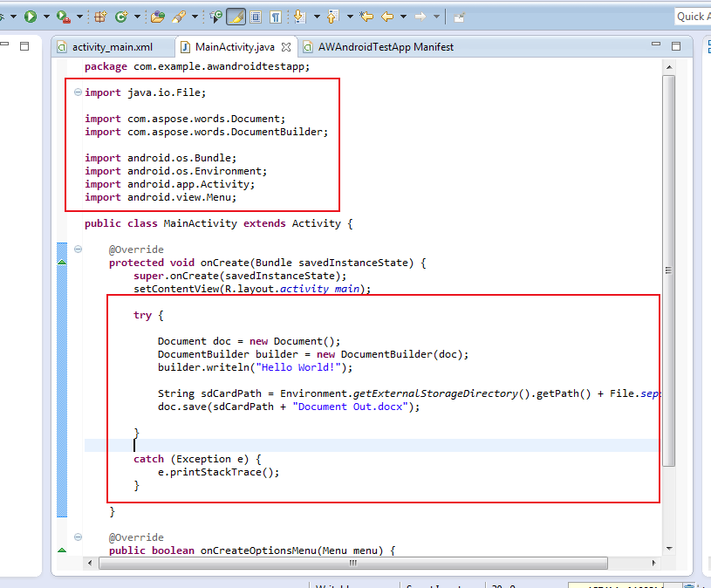
Task: Click the Search flashlight icon
Action: [x=178, y=17]
